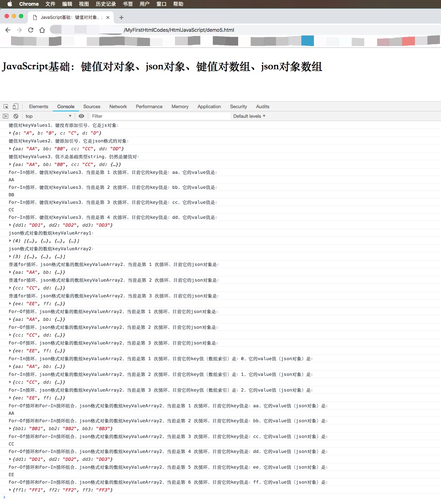Image resolution: width=441 pixels, height=504 pixels.
Task: Toggle the device toolbar emulation icon
Action: coord(15,106)
